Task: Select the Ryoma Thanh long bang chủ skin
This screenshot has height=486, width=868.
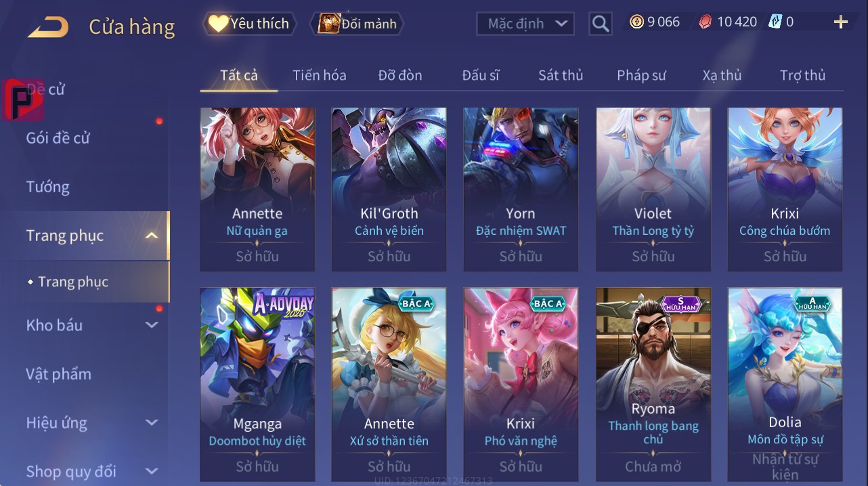Action: pyautogui.click(x=653, y=384)
